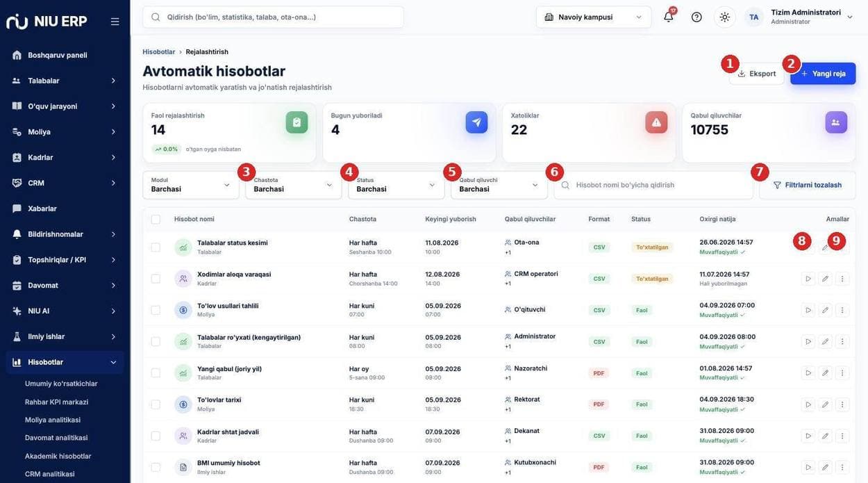The width and height of the screenshot is (868, 483).
Task: Focus the global Qidirish search field
Action: click(x=274, y=17)
